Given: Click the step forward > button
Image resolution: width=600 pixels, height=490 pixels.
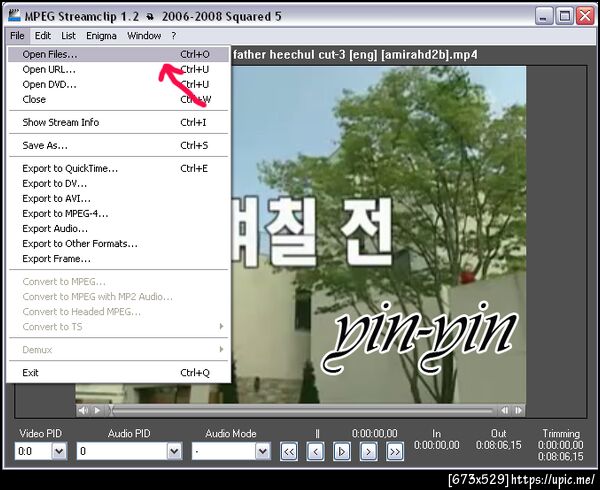Looking at the screenshot, I should pyautogui.click(x=368, y=452).
